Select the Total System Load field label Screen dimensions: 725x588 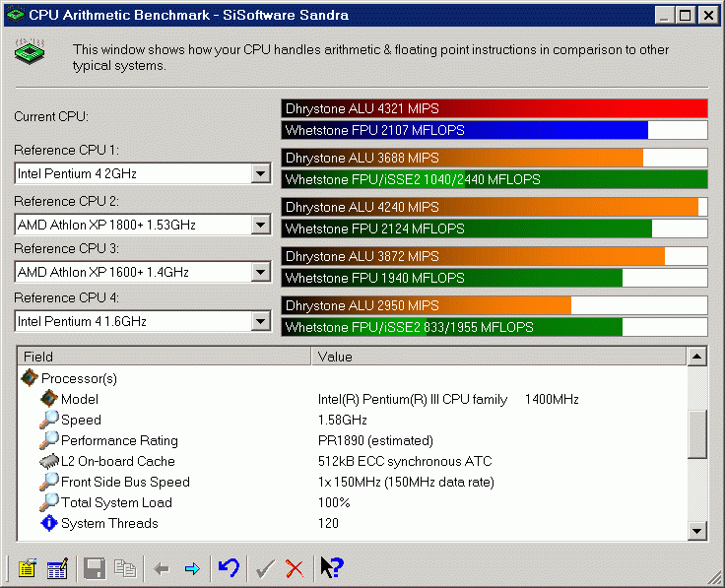pyautogui.click(x=116, y=502)
